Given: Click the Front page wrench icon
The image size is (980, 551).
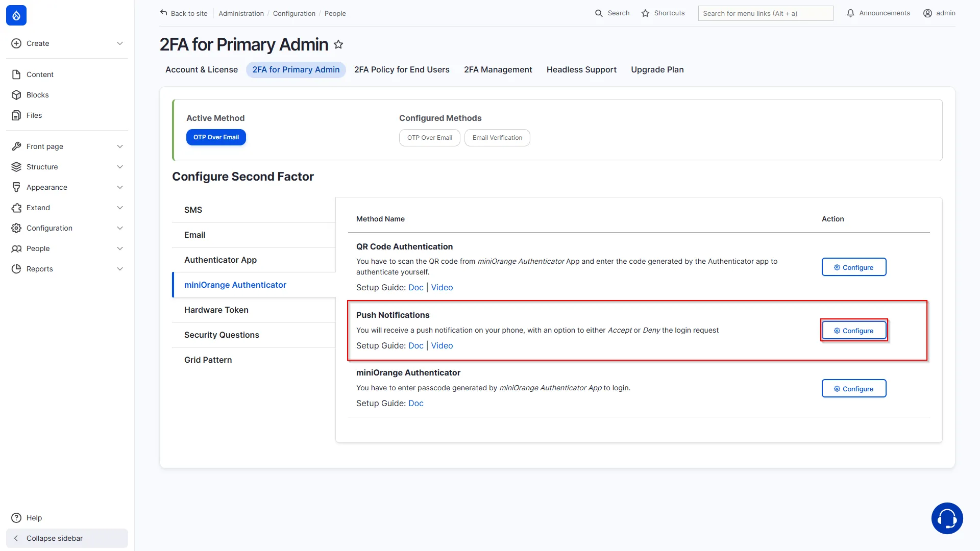Looking at the screenshot, I should click(16, 146).
